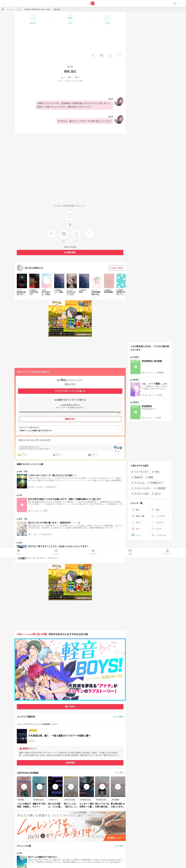Open 本棚 bookshelf tab

[x=130, y=552]
